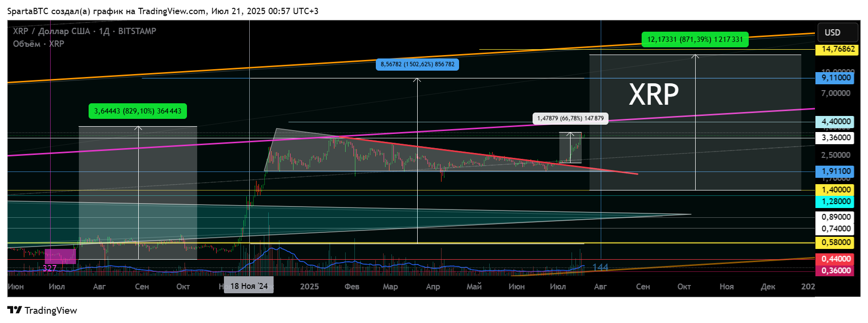The height and width of the screenshot is (323, 868).
Task: Click the 144 volume label
Action: click(601, 267)
